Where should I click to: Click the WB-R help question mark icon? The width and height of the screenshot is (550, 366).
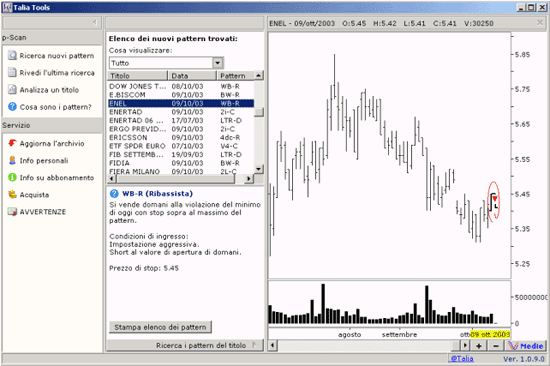point(114,193)
